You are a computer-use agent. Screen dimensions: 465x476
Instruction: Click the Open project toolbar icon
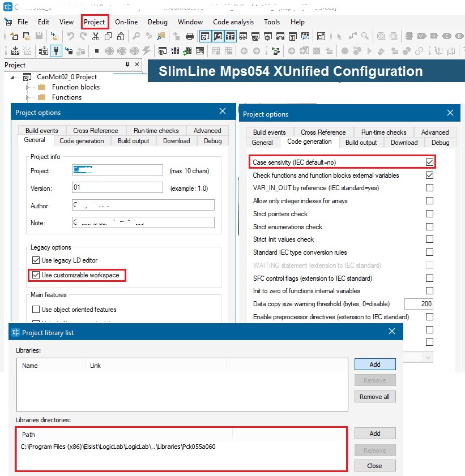[x=27, y=36]
